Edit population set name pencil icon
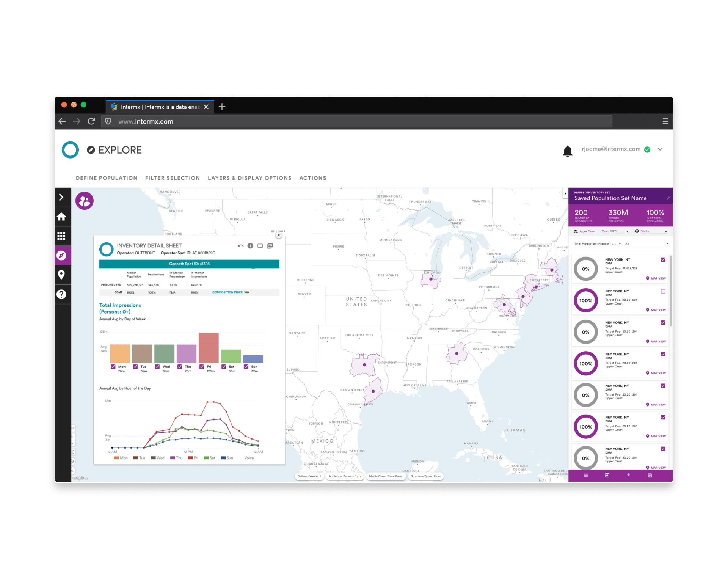 coord(668,198)
